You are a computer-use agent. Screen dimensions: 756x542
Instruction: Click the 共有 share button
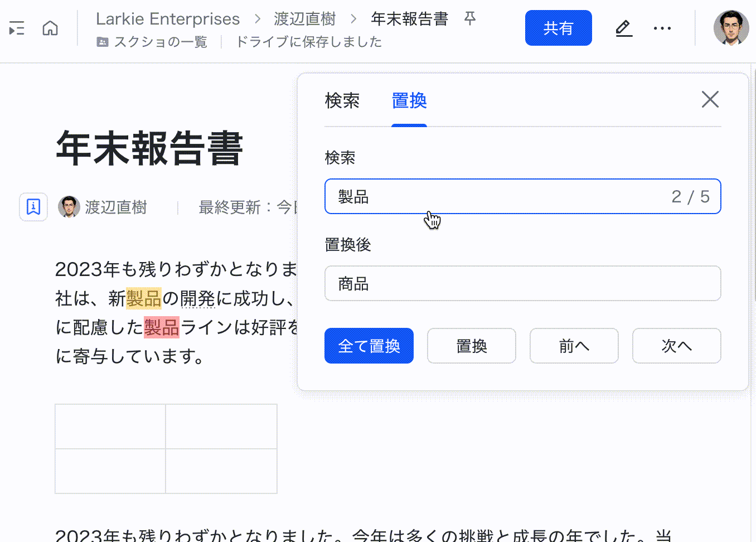pyautogui.click(x=558, y=28)
